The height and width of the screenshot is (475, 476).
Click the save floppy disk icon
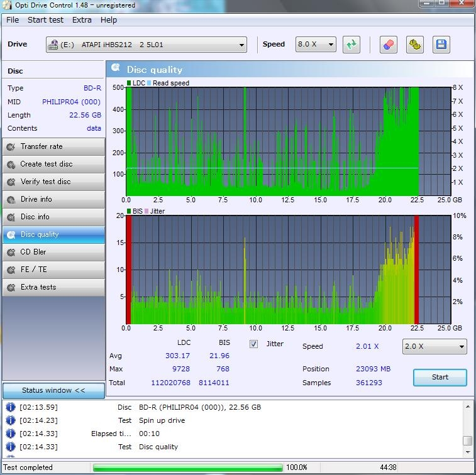tap(440, 45)
